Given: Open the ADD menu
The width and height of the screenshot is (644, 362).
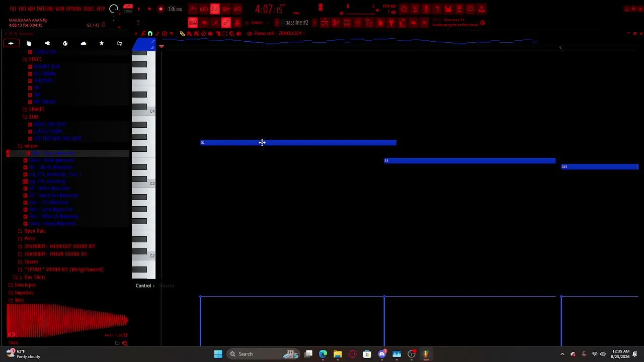Looking at the screenshot, I should 31,9.
